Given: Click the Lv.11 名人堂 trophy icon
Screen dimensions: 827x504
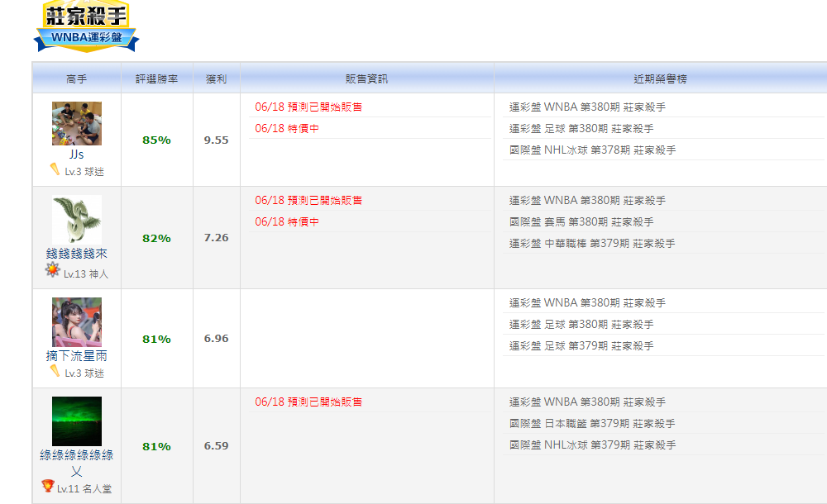Looking at the screenshot, I should tap(48, 486).
